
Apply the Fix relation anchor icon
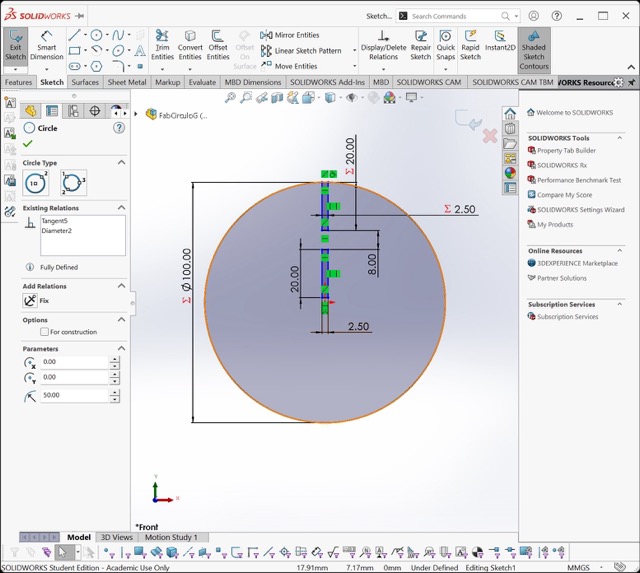click(30, 300)
